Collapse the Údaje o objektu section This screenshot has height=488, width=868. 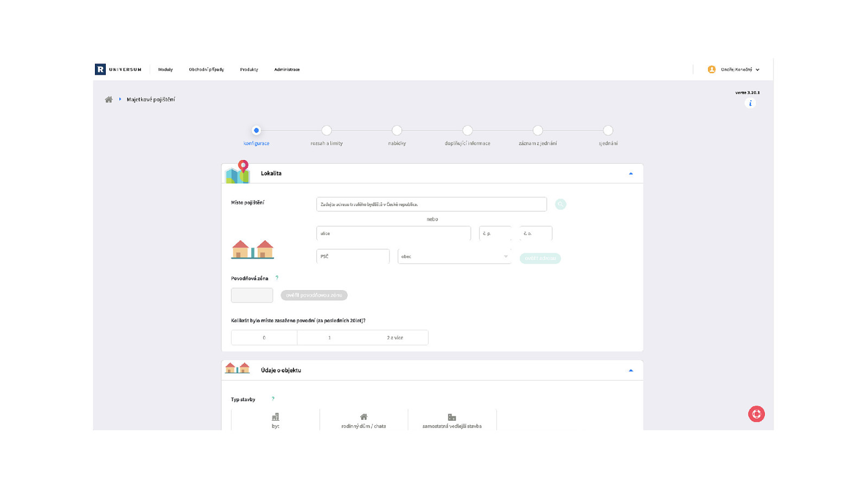pyautogui.click(x=630, y=370)
